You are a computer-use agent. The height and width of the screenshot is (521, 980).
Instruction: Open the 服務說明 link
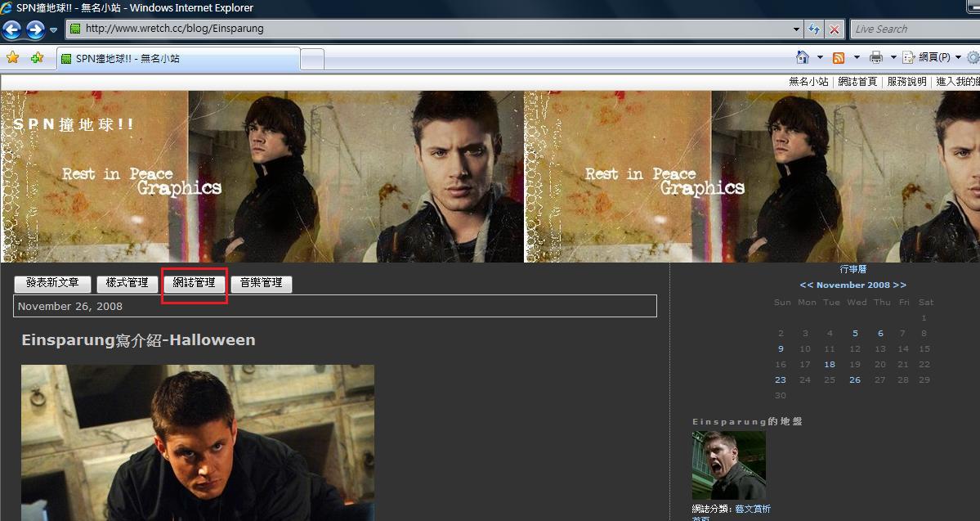[906, 81]
